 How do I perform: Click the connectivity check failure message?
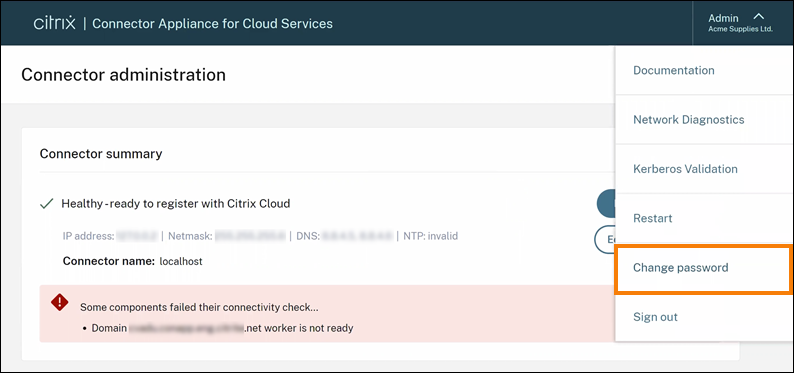pos(203,307)
